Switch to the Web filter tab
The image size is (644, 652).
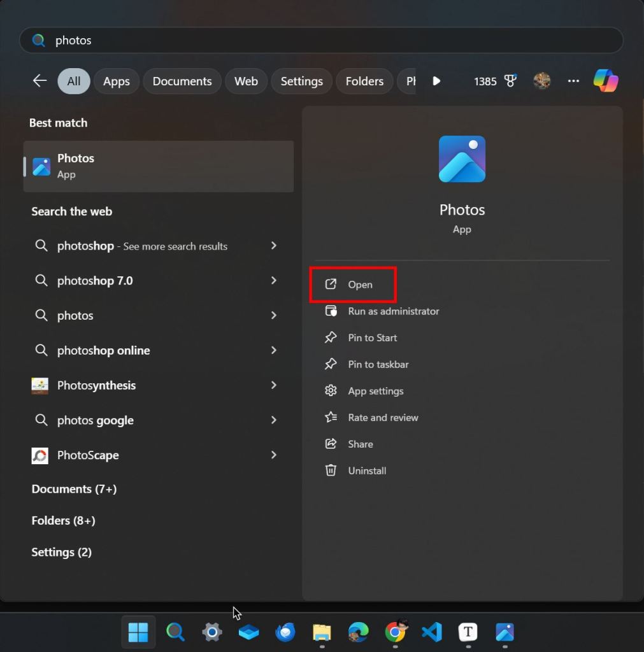click(246, 81)
